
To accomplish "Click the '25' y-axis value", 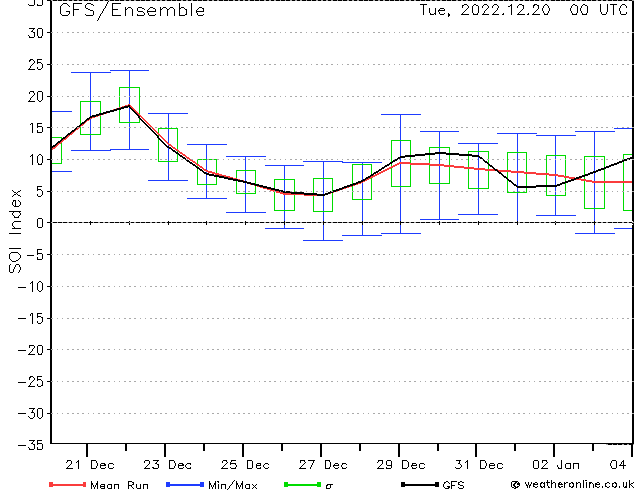I will (36, 65).
